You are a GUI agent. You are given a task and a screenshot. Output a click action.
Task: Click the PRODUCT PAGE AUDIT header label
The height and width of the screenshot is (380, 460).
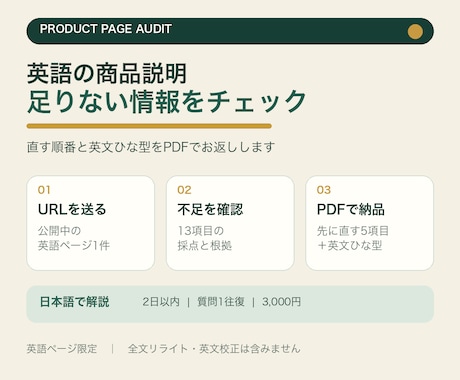[x=106, y=29]
